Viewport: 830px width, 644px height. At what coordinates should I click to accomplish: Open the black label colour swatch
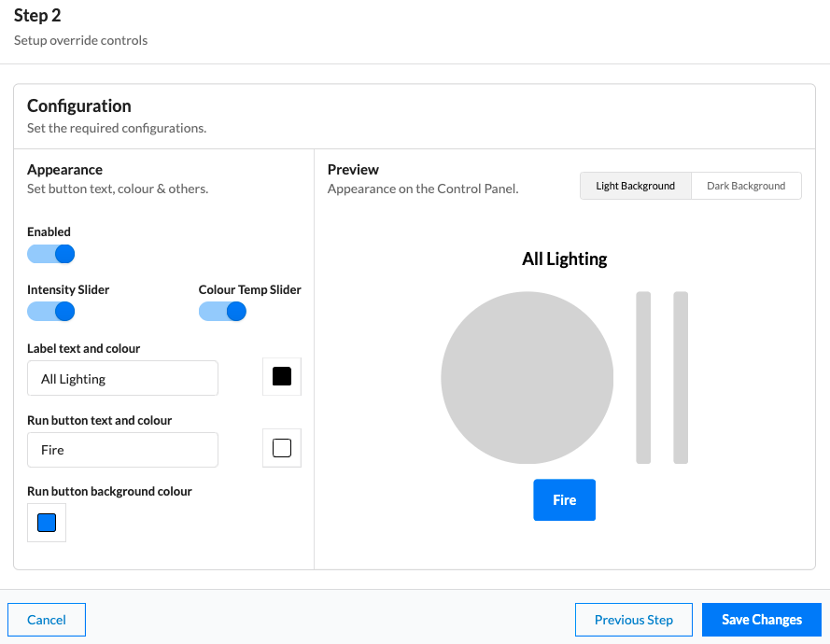(x=282, y=377)
